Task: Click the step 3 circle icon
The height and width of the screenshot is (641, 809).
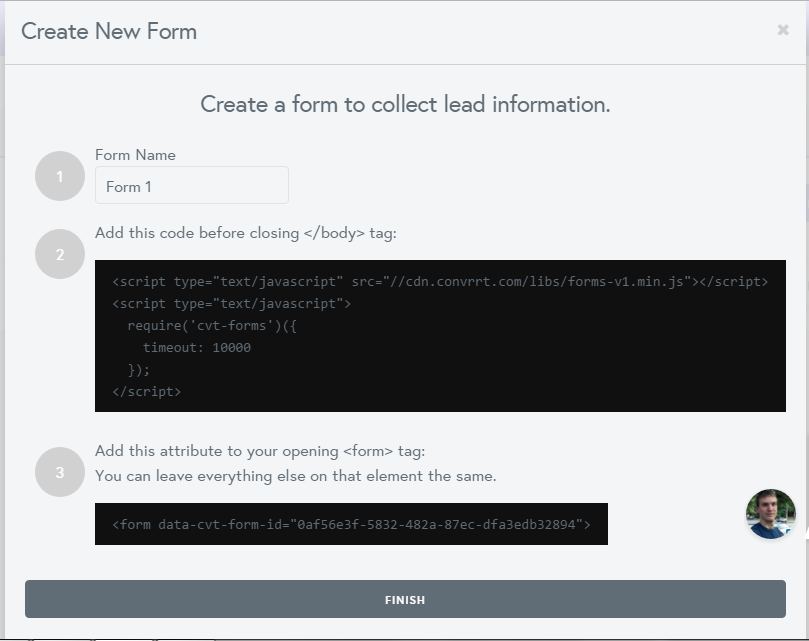Action: point(60,472)
